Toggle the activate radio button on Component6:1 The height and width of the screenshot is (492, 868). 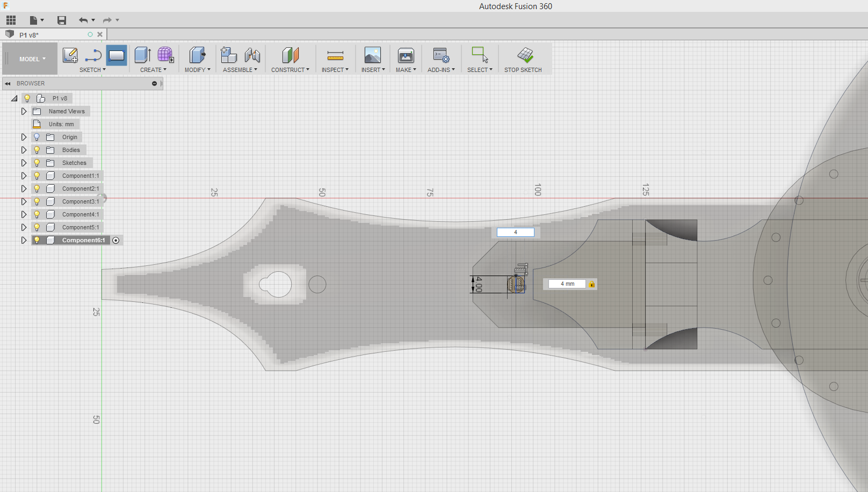pos(115,240)
